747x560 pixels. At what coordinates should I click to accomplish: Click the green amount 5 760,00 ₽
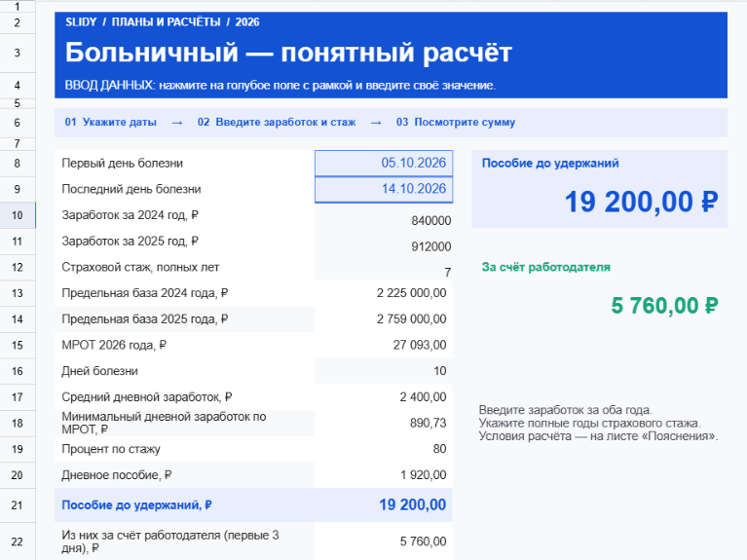pos(664,306)
